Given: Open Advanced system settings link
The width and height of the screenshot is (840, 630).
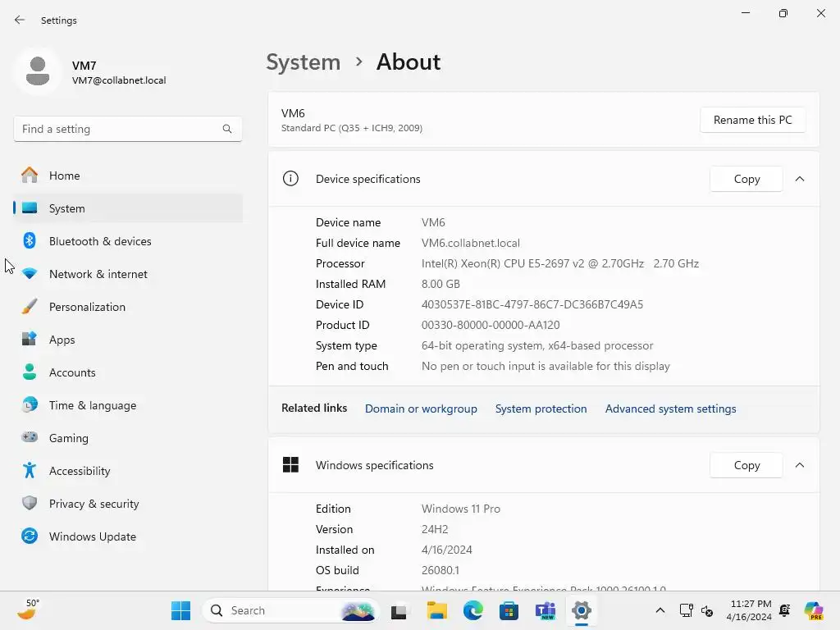Looking at the screenshot, I should [670, 409].
